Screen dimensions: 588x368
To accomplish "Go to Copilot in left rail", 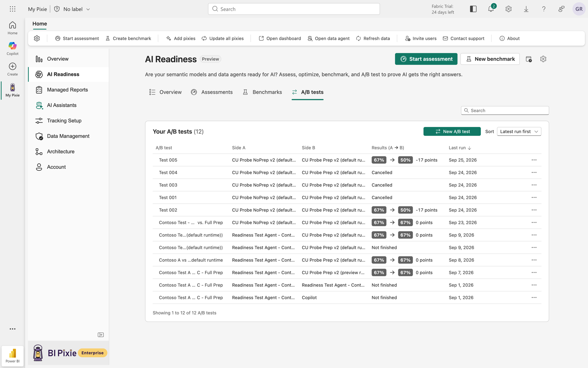I will pos(12,49).
